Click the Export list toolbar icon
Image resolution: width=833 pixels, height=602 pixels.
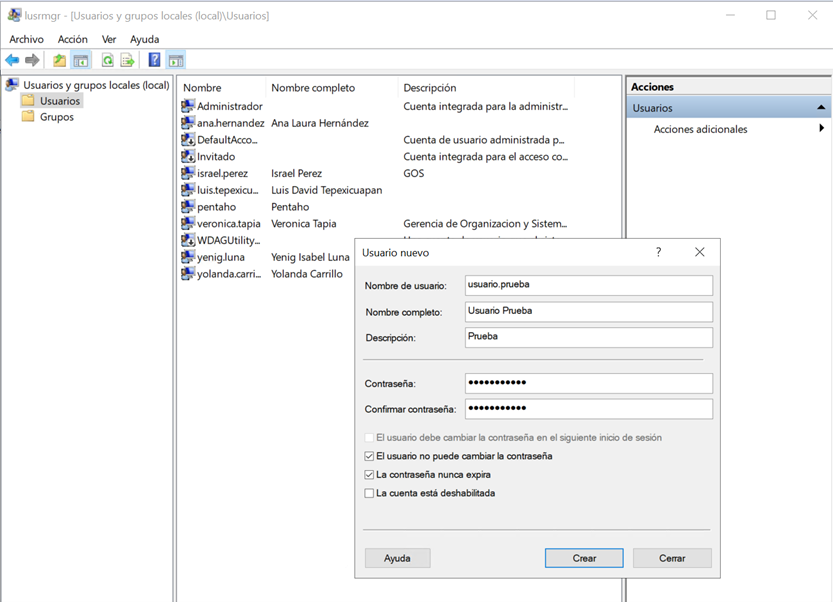tap(127, 61)
